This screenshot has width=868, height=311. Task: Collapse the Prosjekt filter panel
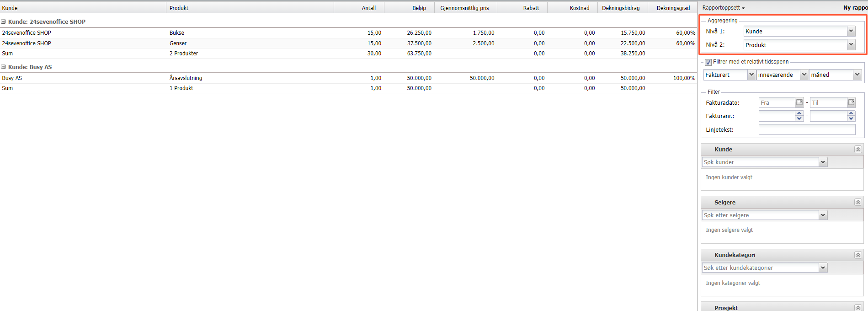tap(858, 308)
